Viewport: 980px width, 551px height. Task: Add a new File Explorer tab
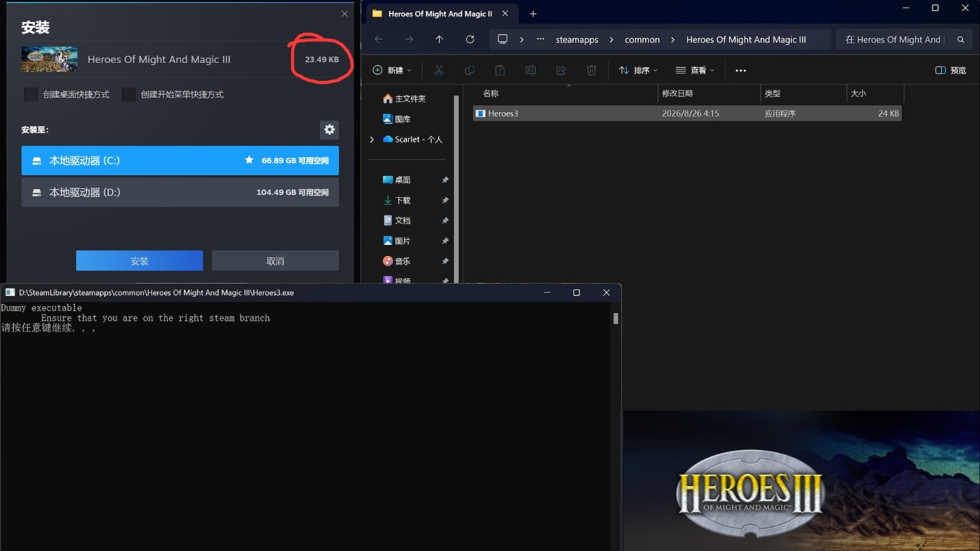coord(533,13)
